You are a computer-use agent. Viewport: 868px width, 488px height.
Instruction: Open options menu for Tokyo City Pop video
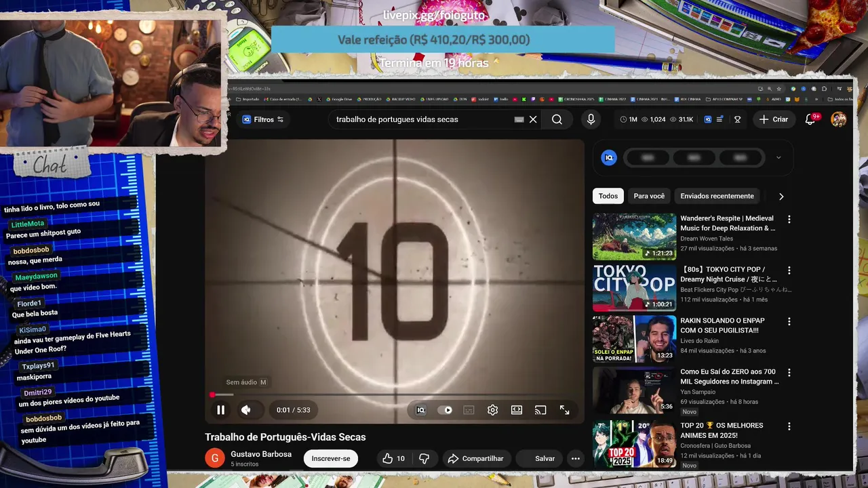pyautogui.click(x=789, y=270)
